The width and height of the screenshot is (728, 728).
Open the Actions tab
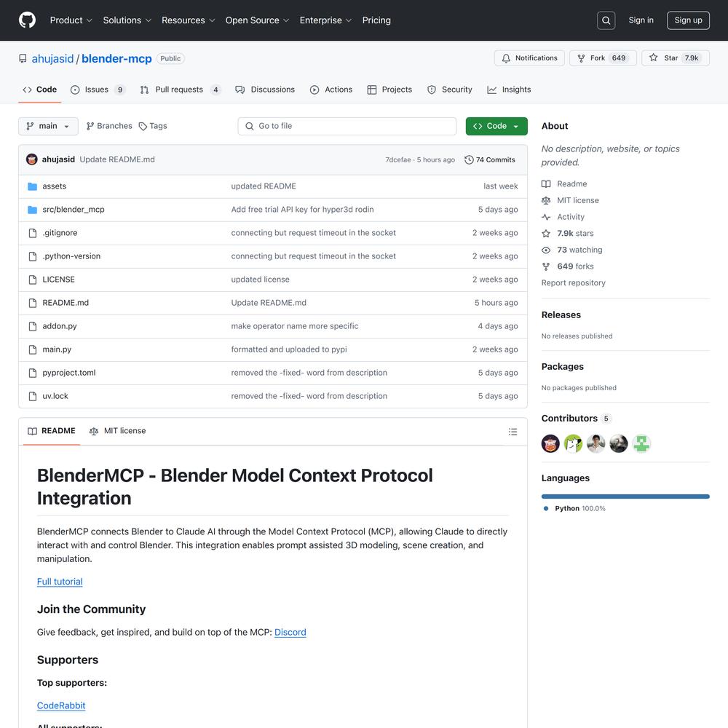tap(331, 90)
